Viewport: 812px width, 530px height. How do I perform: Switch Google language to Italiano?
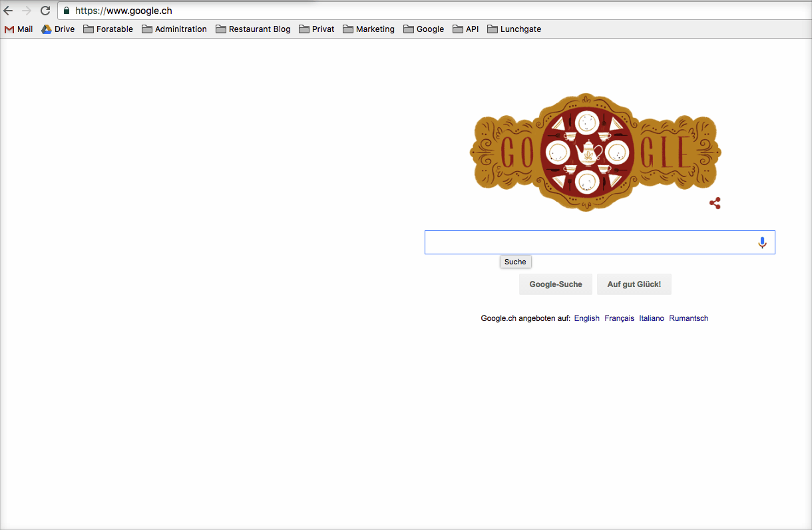coord(652,318)
